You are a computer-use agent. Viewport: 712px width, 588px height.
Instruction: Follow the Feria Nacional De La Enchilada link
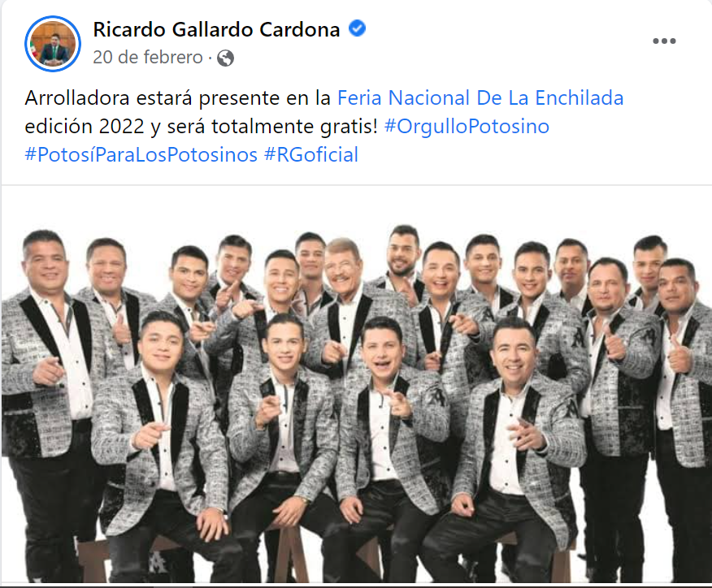point(480,98)
